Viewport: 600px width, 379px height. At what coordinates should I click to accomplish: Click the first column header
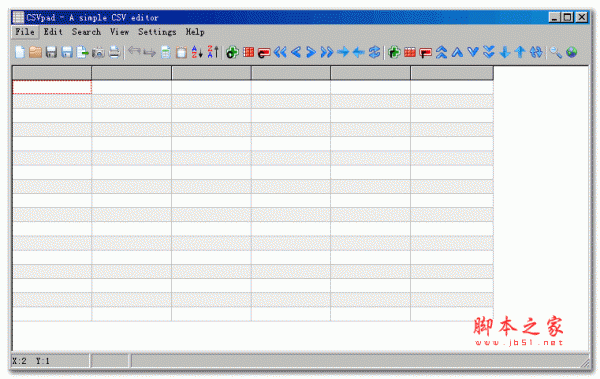(52, 73)
